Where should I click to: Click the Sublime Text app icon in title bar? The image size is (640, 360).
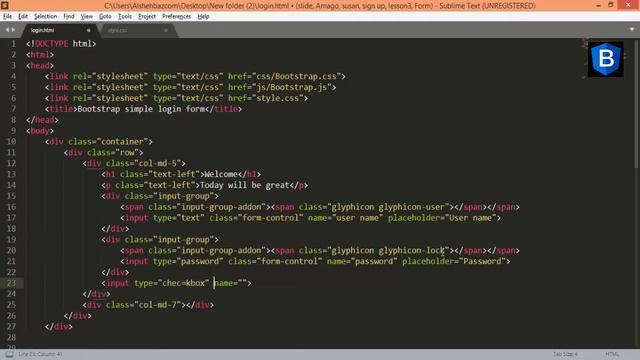pos(5,5)
